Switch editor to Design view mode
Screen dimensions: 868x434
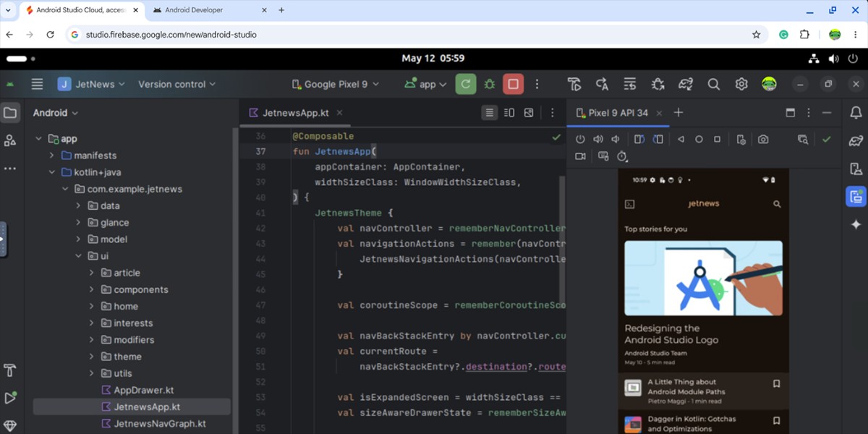[529, 113]
